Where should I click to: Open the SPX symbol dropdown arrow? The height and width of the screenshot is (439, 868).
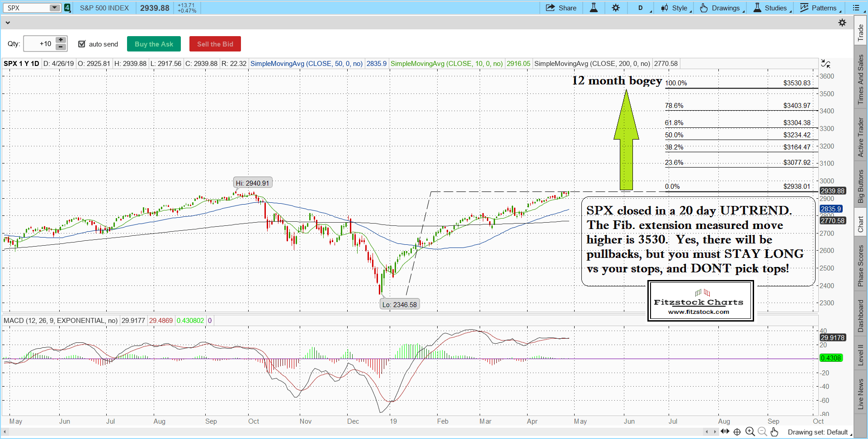54,8
